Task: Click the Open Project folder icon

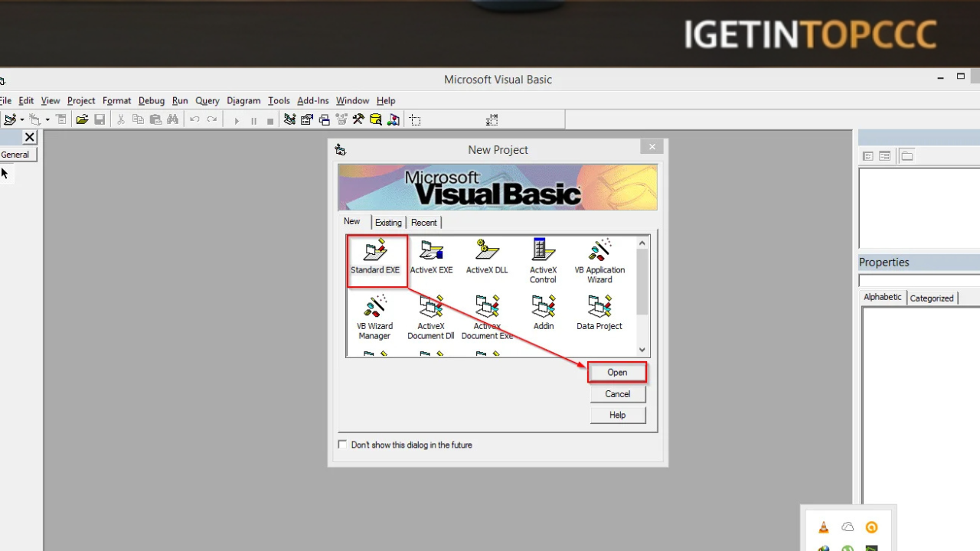Action: tap(82, 120)
